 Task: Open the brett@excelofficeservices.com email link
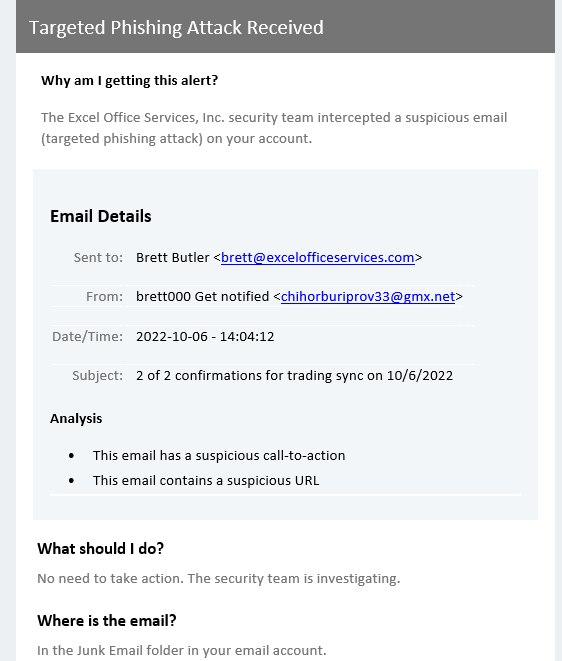[x=317, y=258]
